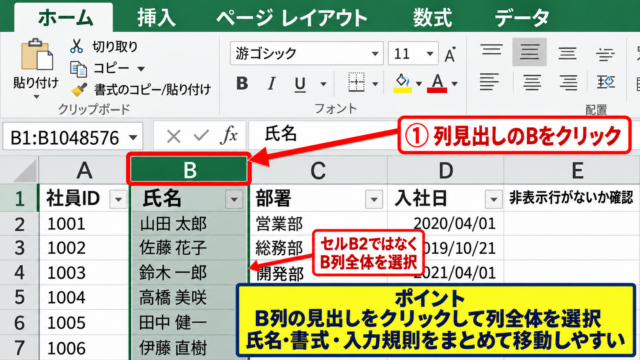Open the font size dropdown
Screen dimensions: 640x360
click(x=430, y=54)
